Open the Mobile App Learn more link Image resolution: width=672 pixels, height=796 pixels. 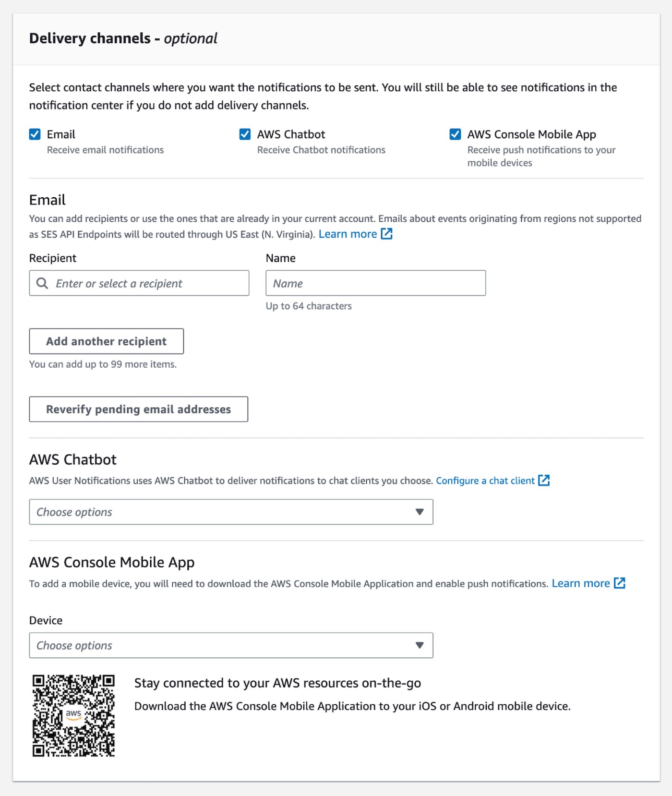(581, 583)
